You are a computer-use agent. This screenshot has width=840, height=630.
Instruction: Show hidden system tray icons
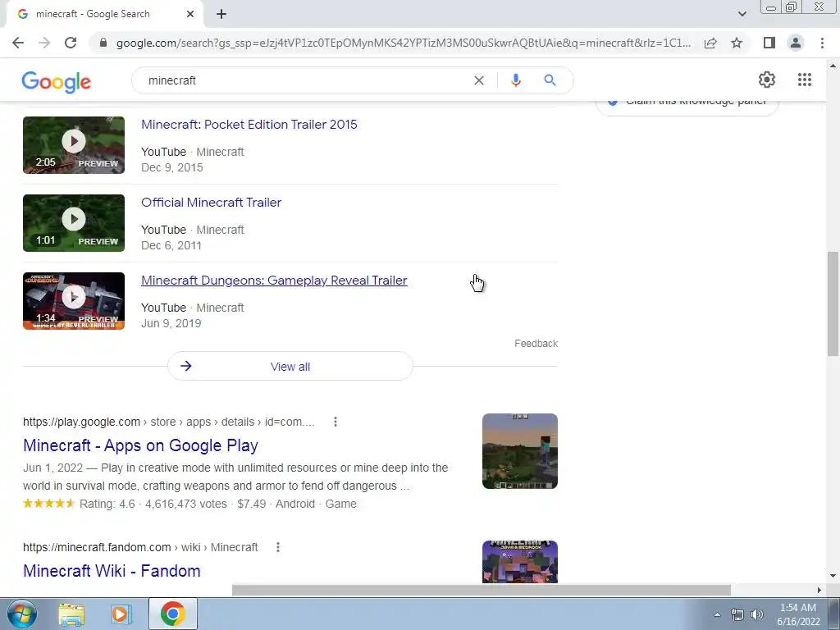(717, 614)
